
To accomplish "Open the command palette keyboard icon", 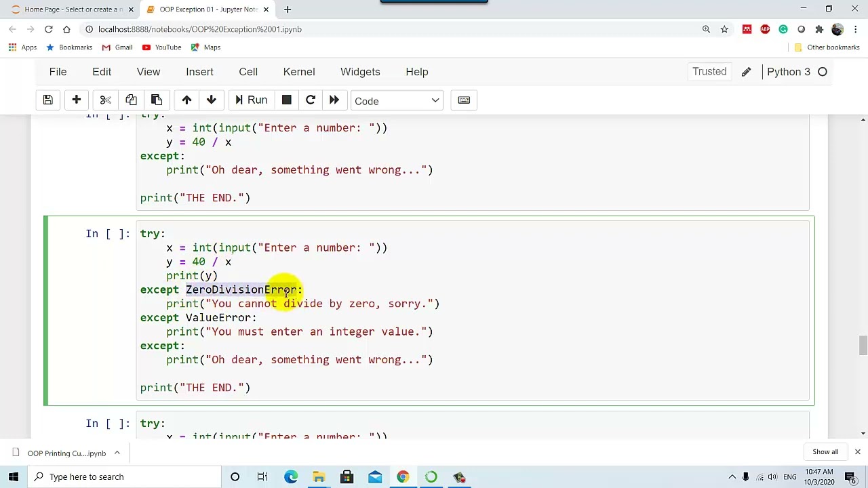I will pyautogui.click(x=464, y=100).
